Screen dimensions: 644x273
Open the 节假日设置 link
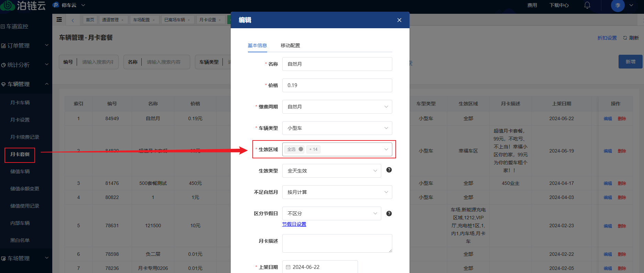(x=294, y=224)
